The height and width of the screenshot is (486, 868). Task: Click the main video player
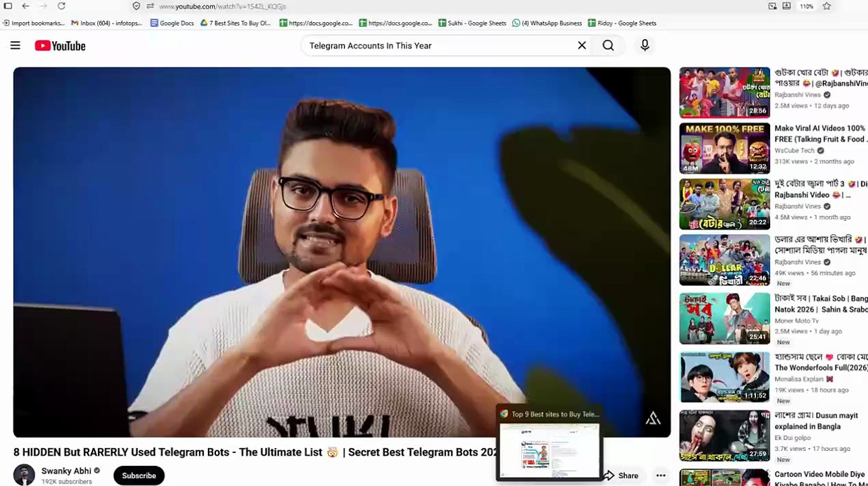[x=342, y=252]
